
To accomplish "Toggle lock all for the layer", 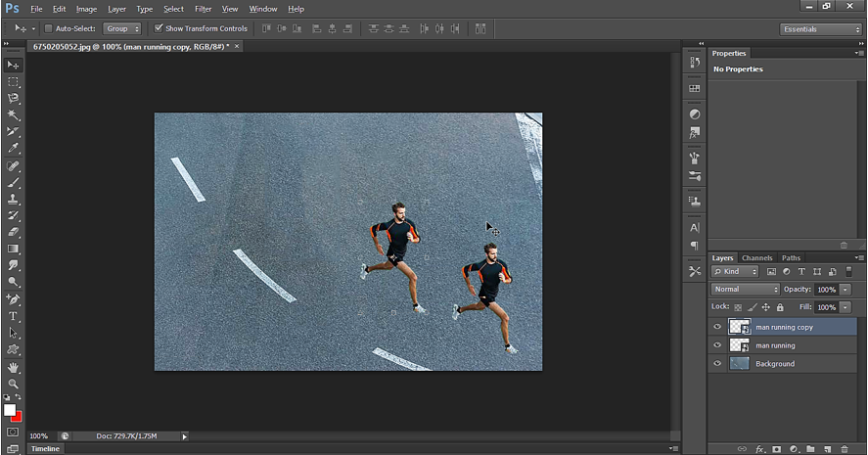I will [780, 307].
